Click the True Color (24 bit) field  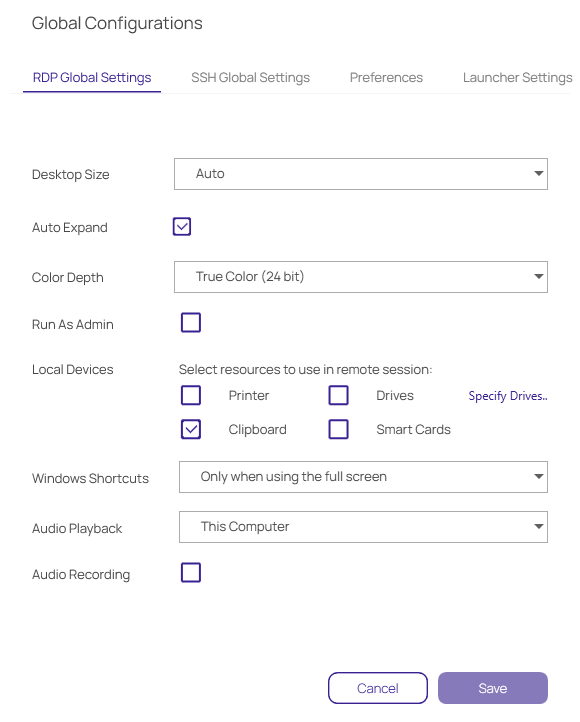pyautogui.click(x=360, y=277)
